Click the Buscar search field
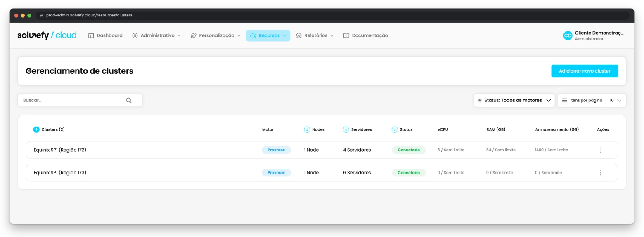 pyautogui.click(x=80, y=100)
